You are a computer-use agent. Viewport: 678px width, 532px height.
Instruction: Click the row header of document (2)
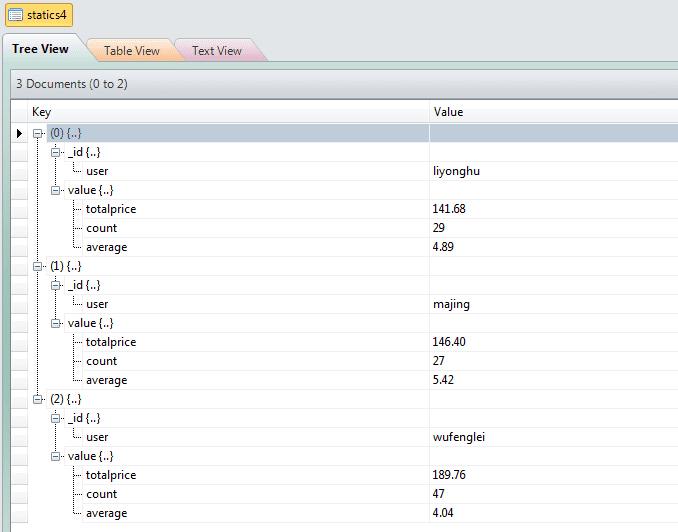19,399
